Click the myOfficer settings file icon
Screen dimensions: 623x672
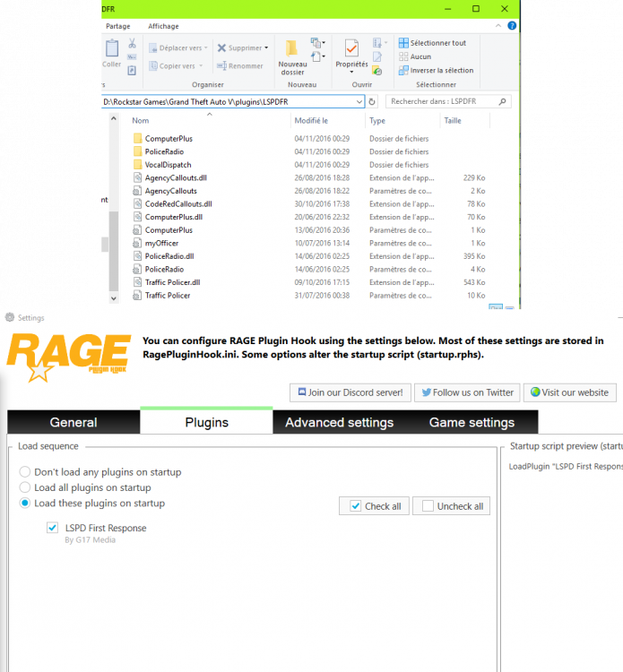[x=137, y=243]
